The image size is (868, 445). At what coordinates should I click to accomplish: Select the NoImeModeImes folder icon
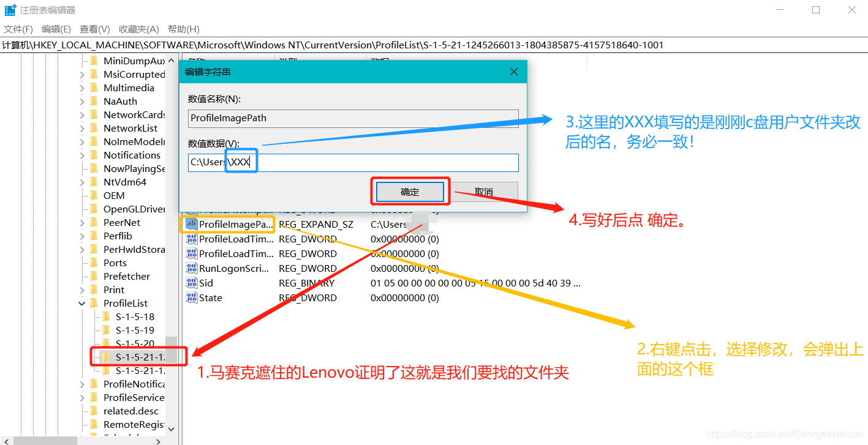point(94,141)
